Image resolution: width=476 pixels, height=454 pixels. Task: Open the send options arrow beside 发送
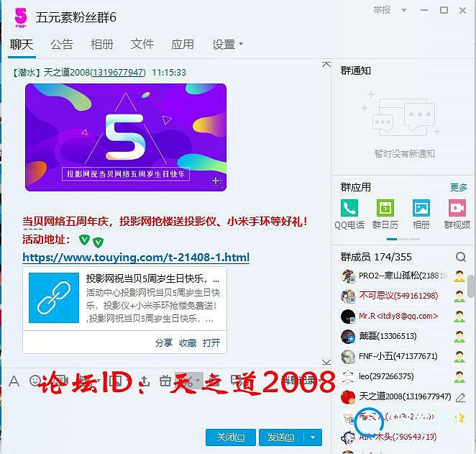point(313,437)
